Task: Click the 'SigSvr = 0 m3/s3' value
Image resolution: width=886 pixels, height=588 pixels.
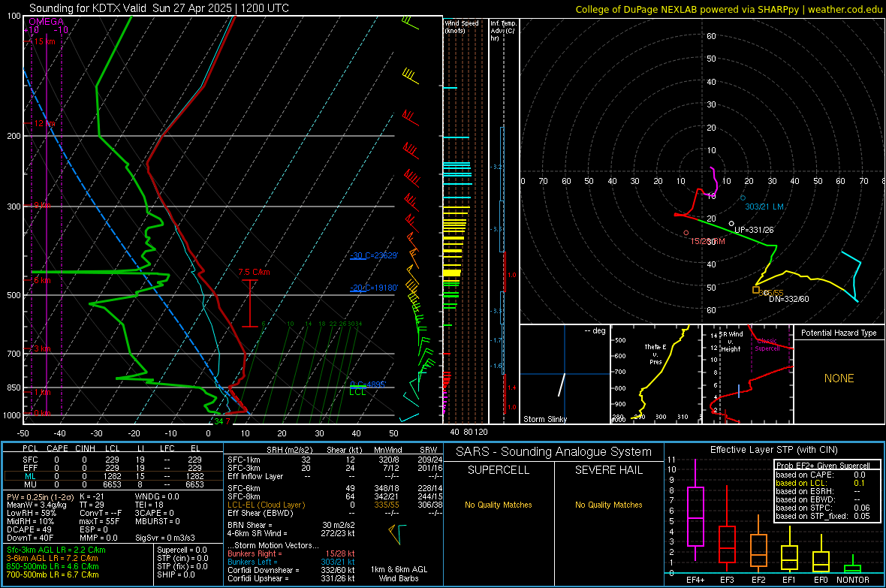Action: (165, 538)
